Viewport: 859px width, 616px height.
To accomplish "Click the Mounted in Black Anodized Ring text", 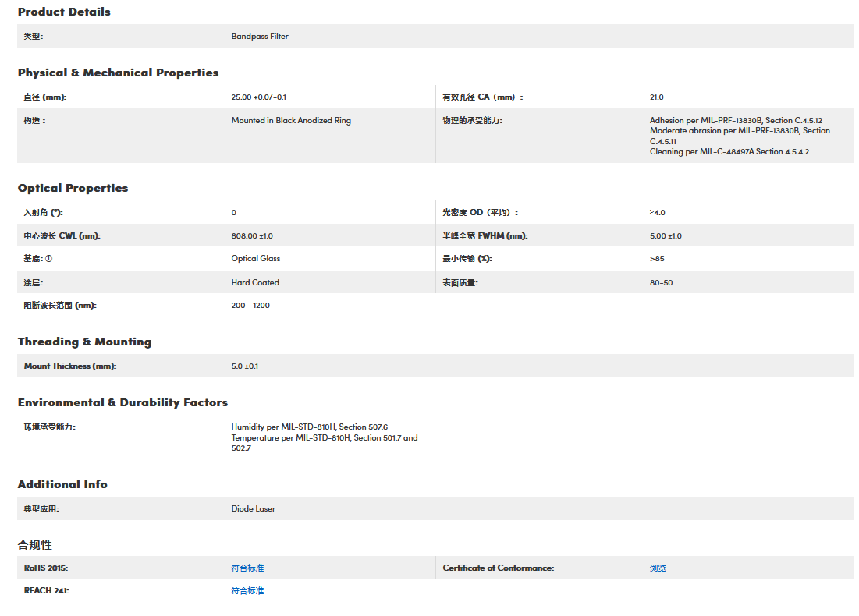I will click(291, 120).
